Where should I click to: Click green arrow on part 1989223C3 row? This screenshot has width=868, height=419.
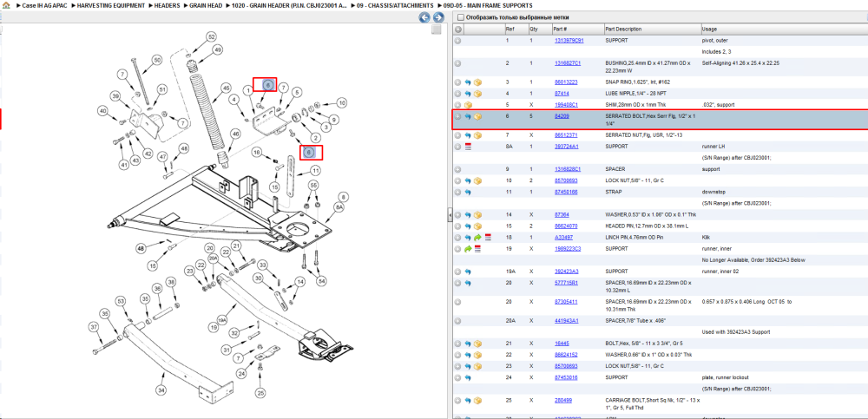[x=468, y=249]
